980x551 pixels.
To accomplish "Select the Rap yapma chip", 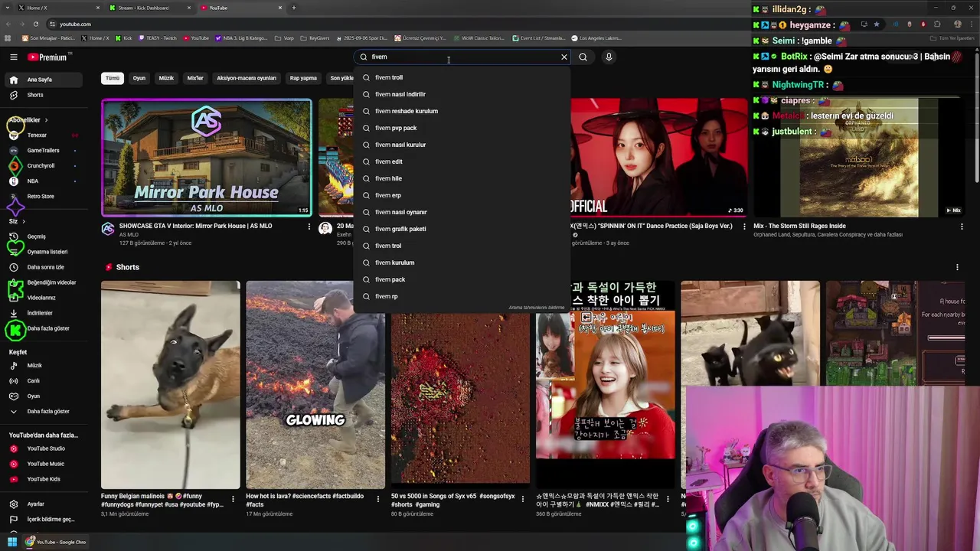I will click(303, 78).
